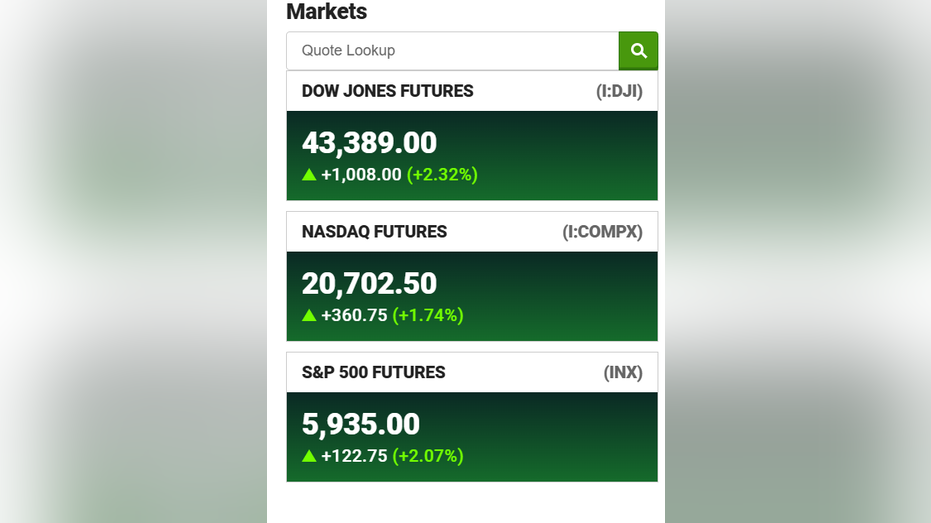Select the 43,389.00 Dow Jones price
931x523 pixels.
click(369, 142)
